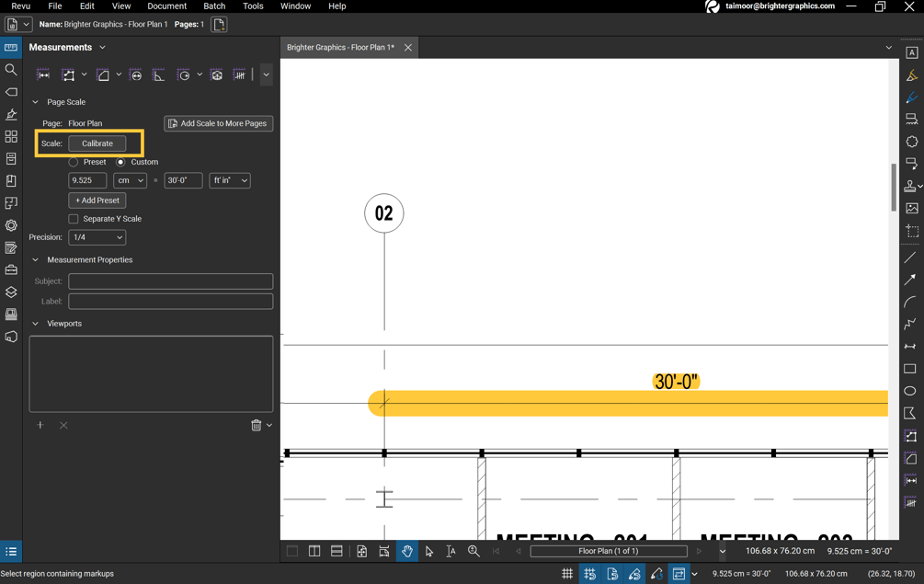924x584 pixels.
Task: Click inside the Subject input field
Action: click(x=170, y=281)
